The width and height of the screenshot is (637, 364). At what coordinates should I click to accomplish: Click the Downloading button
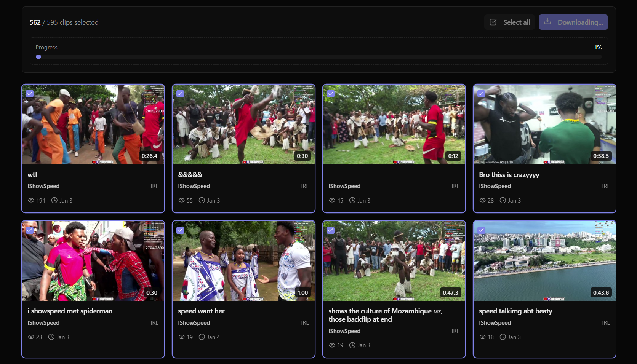(x=573, y=22)
